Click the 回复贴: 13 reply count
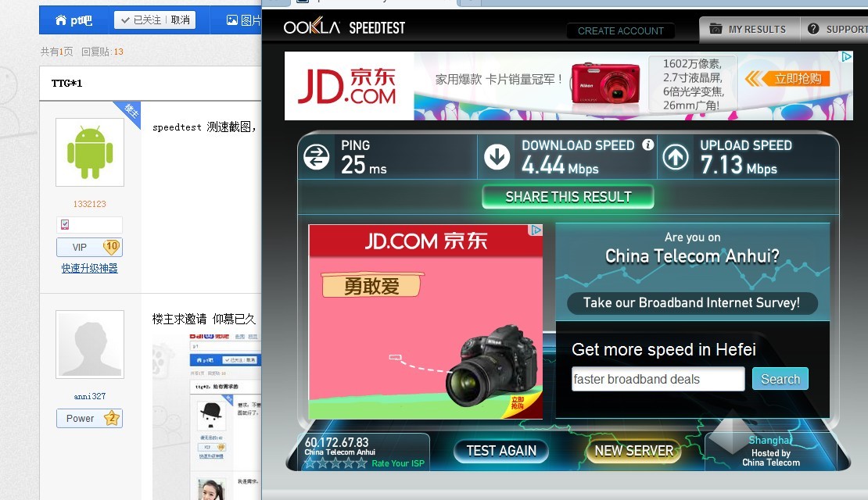Screen dimensions: 868x500 tap(102, 52)
